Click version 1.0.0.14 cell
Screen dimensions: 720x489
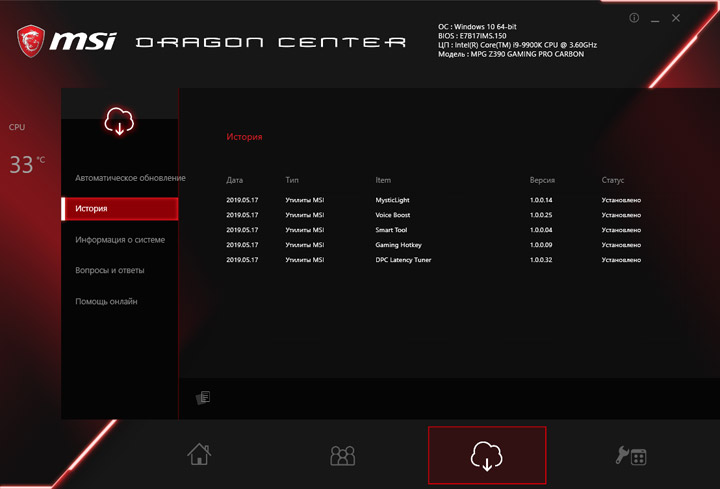tap(541, 200)
